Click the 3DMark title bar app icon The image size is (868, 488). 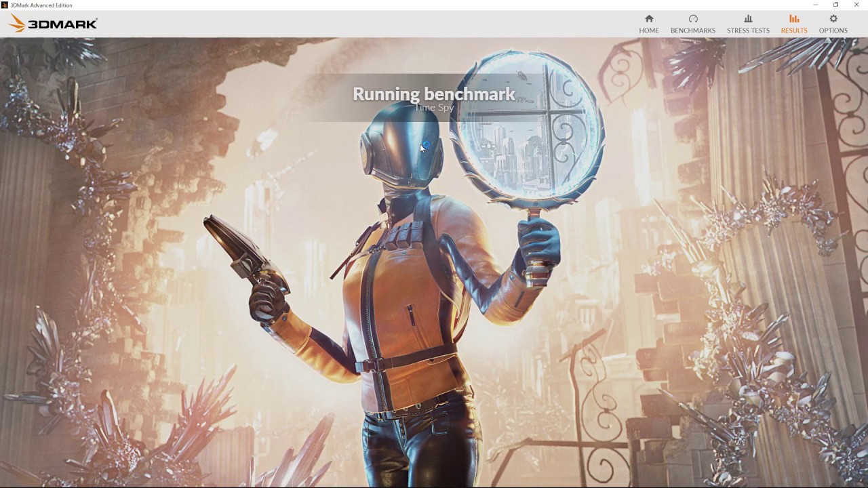pyautogui.click(x=5, y=5)
